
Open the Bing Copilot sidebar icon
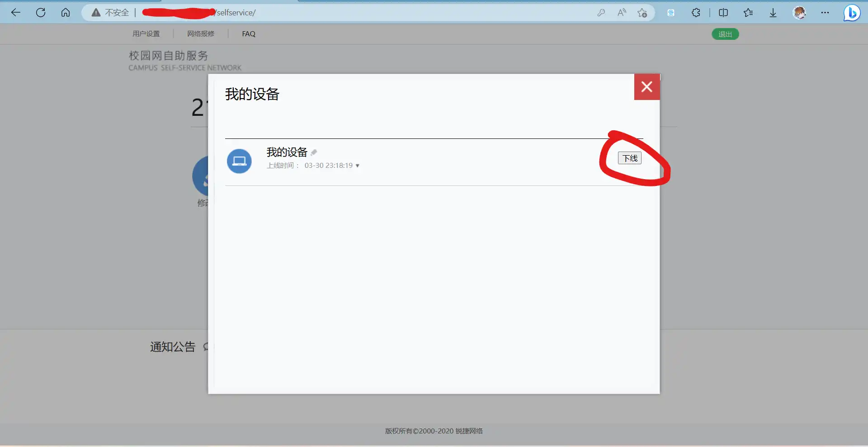[x=852, y=13]
